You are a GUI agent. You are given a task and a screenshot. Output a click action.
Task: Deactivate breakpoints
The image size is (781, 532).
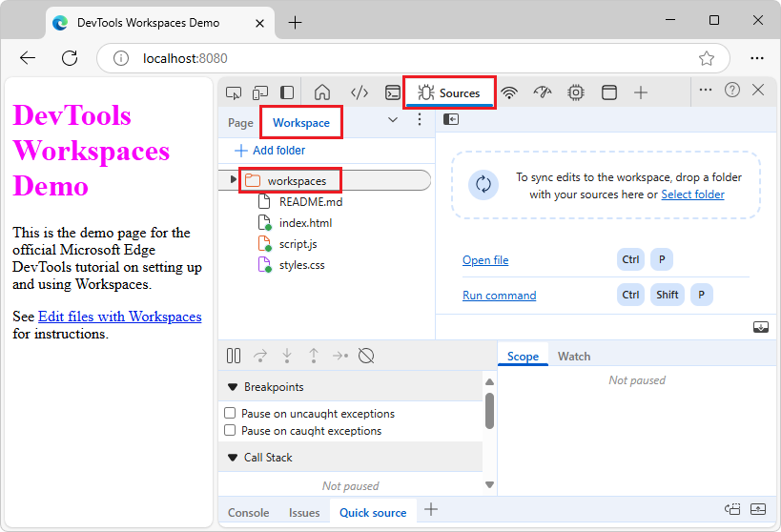(366, 356)
